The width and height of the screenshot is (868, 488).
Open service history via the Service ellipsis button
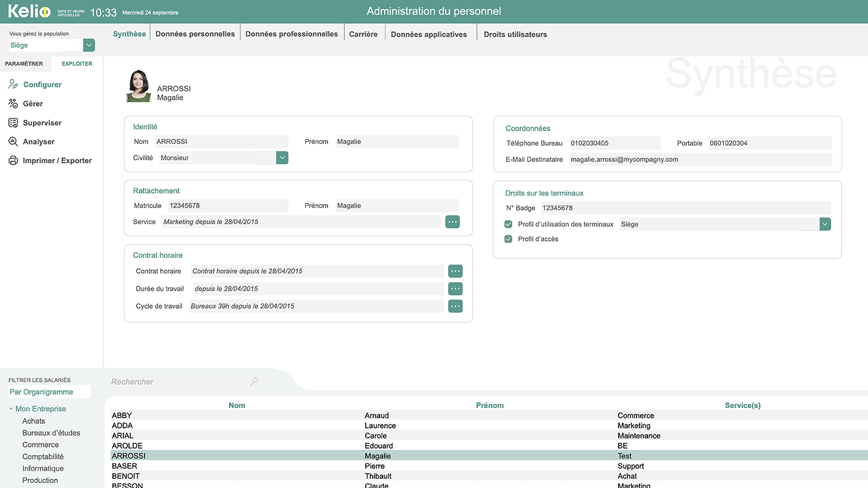pyautogui.click(x=452, y=221)
